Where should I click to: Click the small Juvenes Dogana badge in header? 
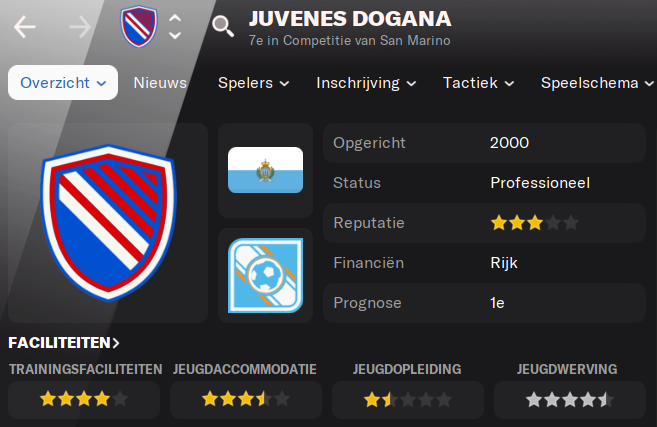(139, 26)
